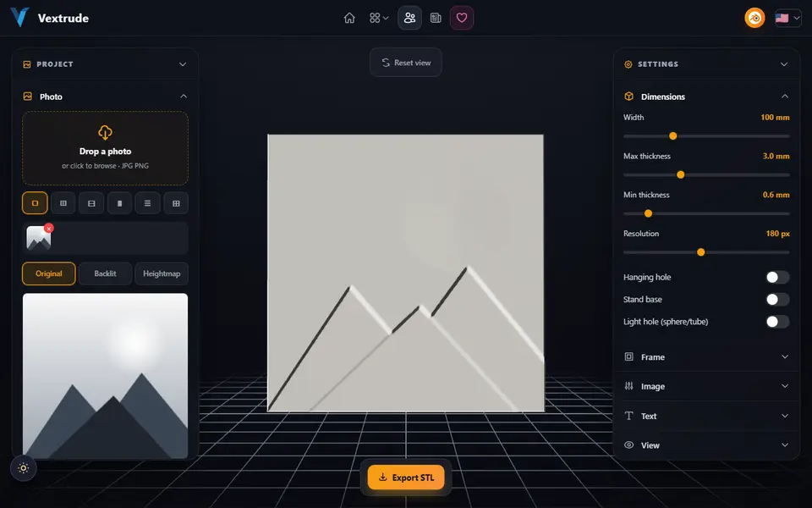Switch to the Backlit preview tab

pos(105,273)
